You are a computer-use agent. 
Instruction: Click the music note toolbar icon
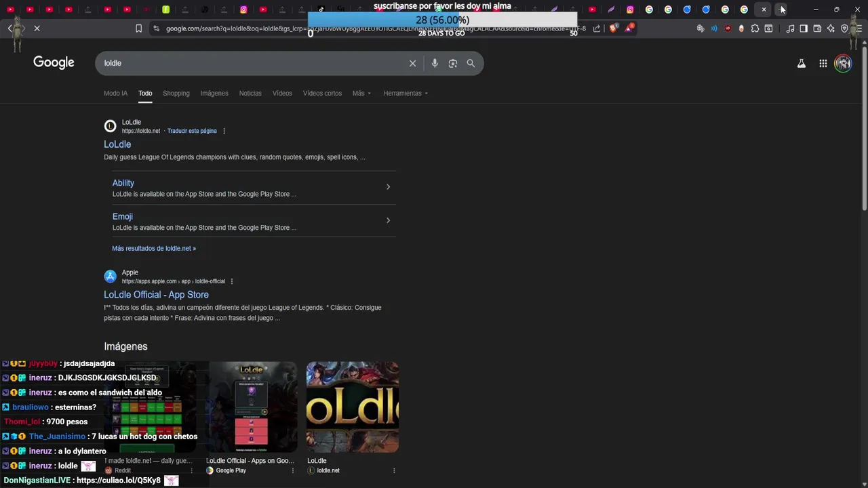[x=790, y=28]
